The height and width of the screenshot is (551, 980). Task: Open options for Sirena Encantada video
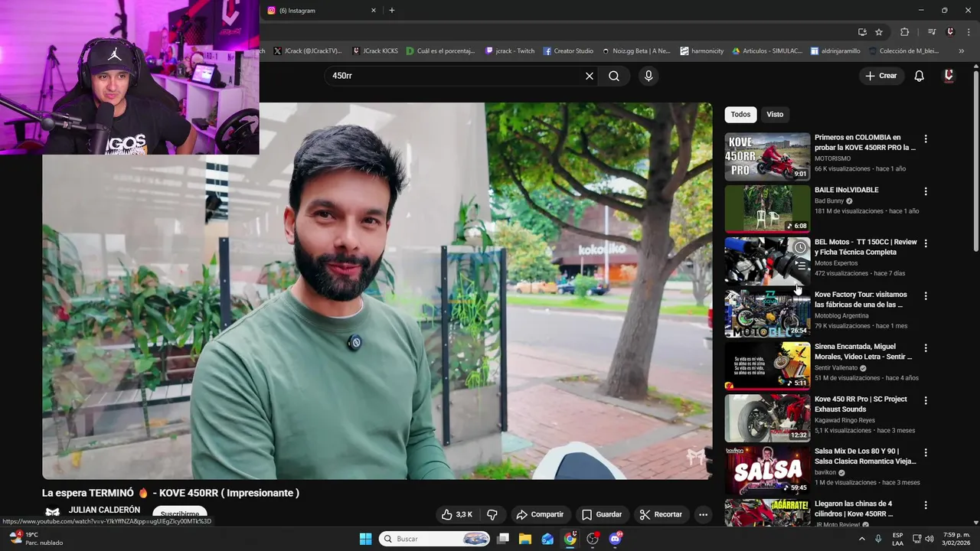926,348
